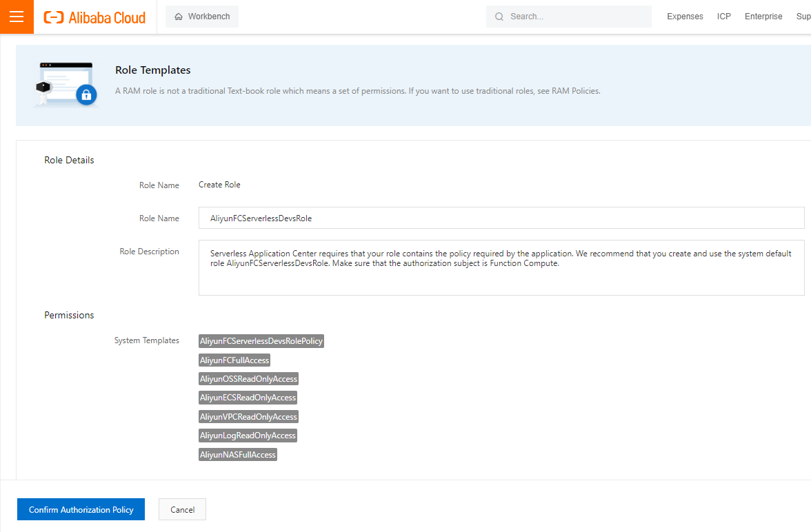
Task: Click the Role Details section heading
Action: (x=69, y=161)
